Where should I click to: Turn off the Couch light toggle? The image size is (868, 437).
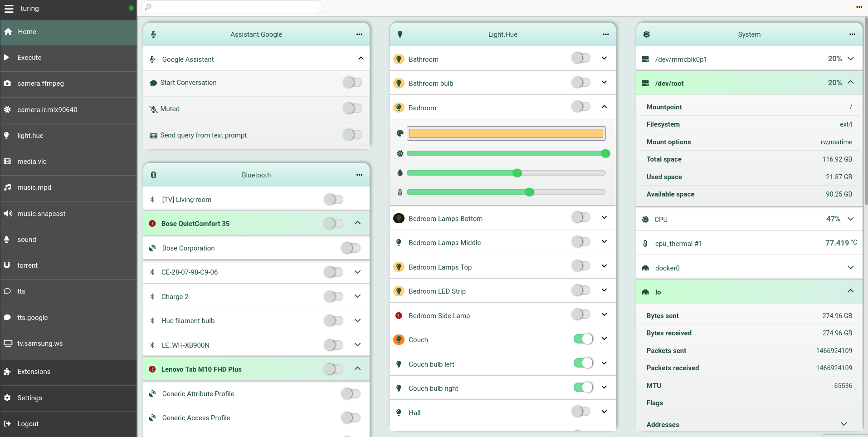(584, 339)
